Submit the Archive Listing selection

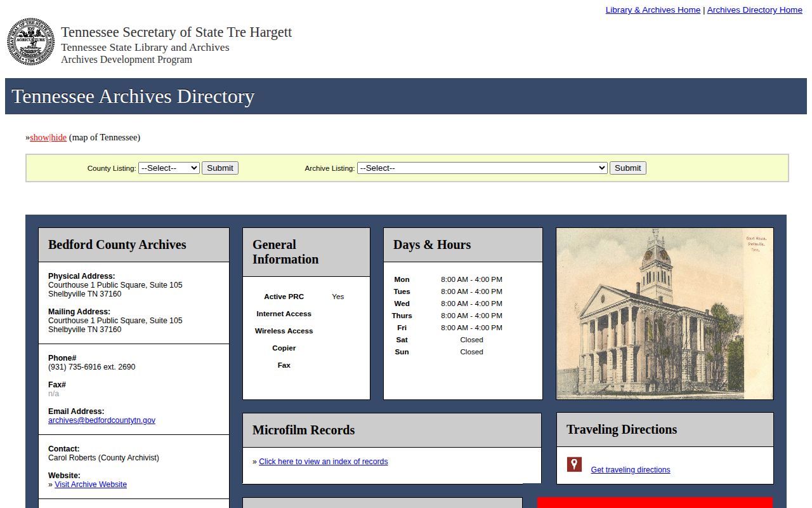click(628, 168)
